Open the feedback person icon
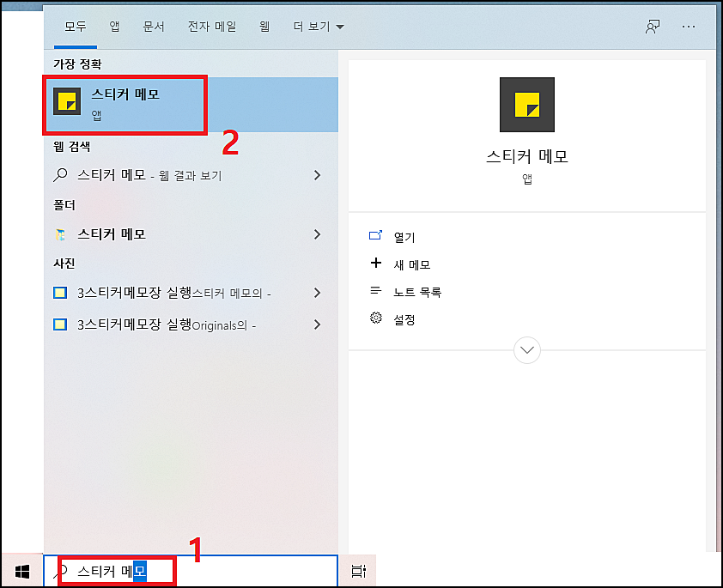The width and height of the screenshot is (723, 588). pyautogui.click(x=653, y=27)
